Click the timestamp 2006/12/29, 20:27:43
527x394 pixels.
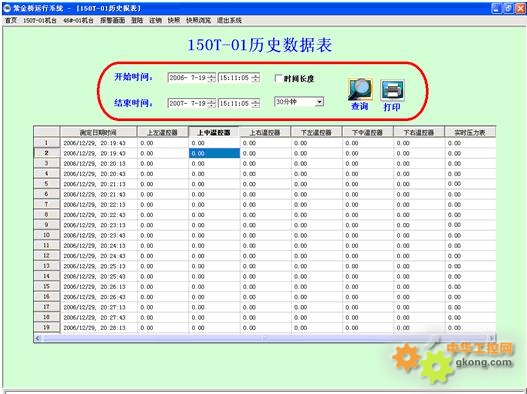94,317
